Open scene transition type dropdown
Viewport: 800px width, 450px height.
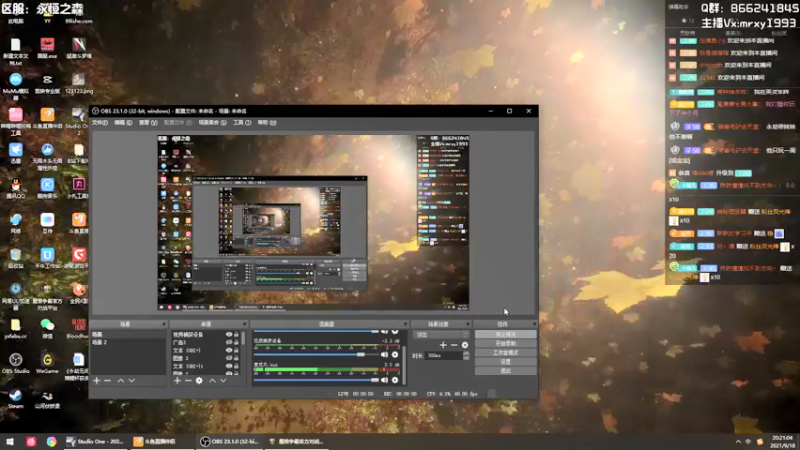(441, 335)
